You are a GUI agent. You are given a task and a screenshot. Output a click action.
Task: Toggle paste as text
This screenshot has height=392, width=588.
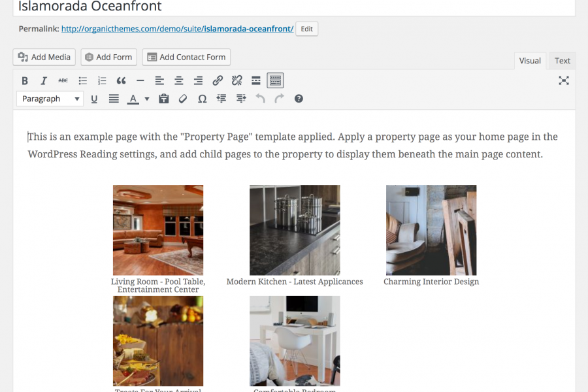pos(163,99)
